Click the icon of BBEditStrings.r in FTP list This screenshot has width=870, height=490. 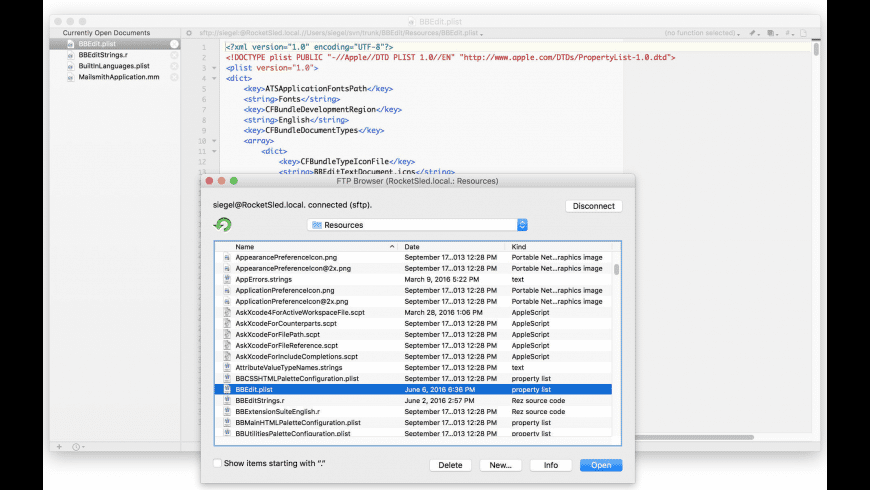pos(227,401)
